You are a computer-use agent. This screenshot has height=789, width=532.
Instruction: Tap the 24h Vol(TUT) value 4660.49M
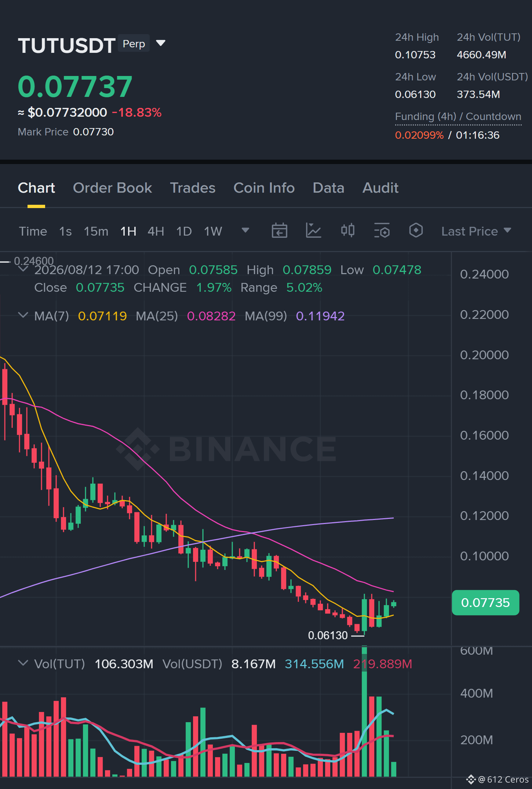[481, 55]
